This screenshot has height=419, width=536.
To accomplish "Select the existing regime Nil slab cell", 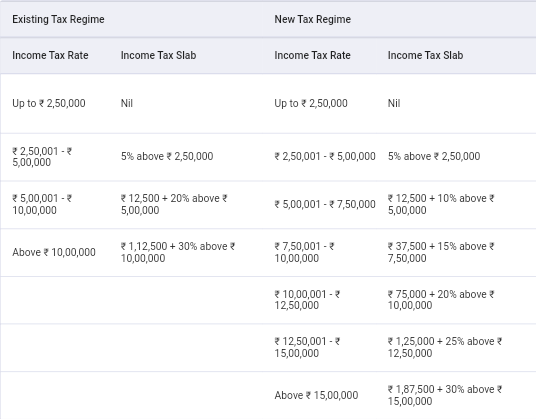I will click(x=127, y=103).
